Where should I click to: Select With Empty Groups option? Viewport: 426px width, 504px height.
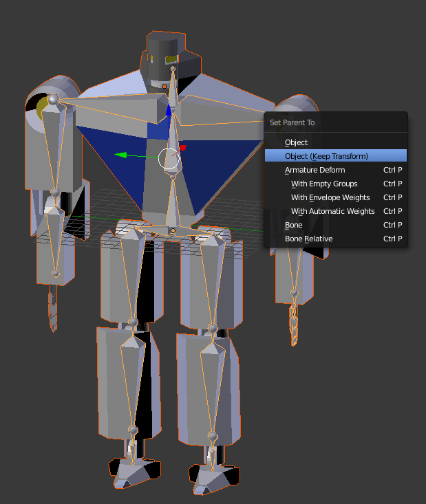(324, 184)
